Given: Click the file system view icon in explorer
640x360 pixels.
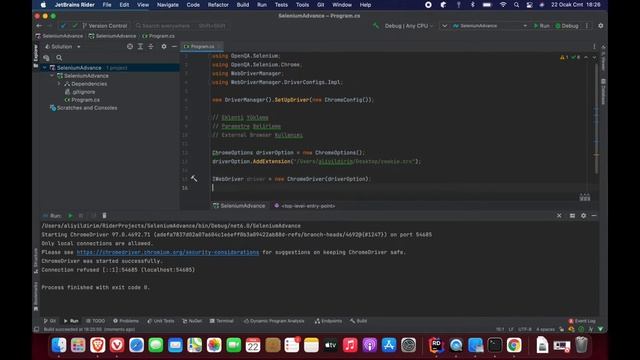Looking at the screenshot, I should point(46,58).
